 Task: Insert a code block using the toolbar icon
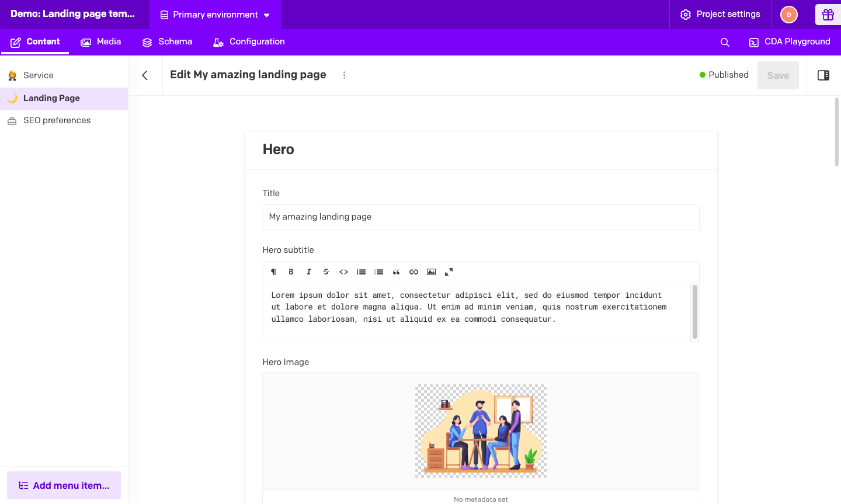[343, 272]
